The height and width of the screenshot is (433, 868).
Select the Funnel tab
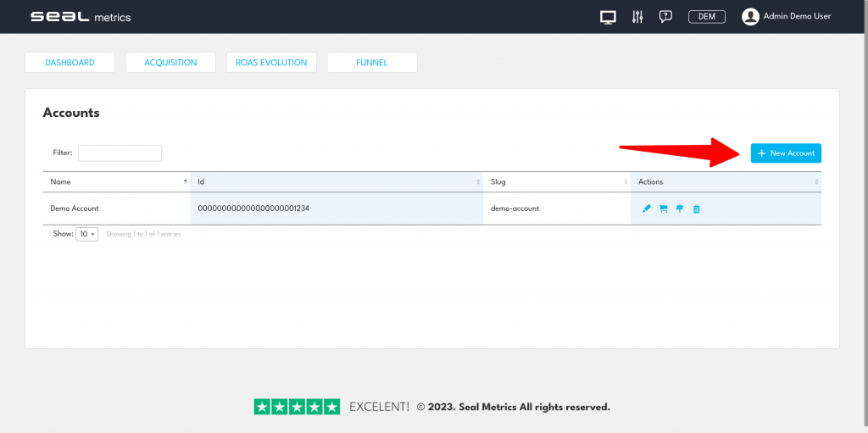point(372,63)
